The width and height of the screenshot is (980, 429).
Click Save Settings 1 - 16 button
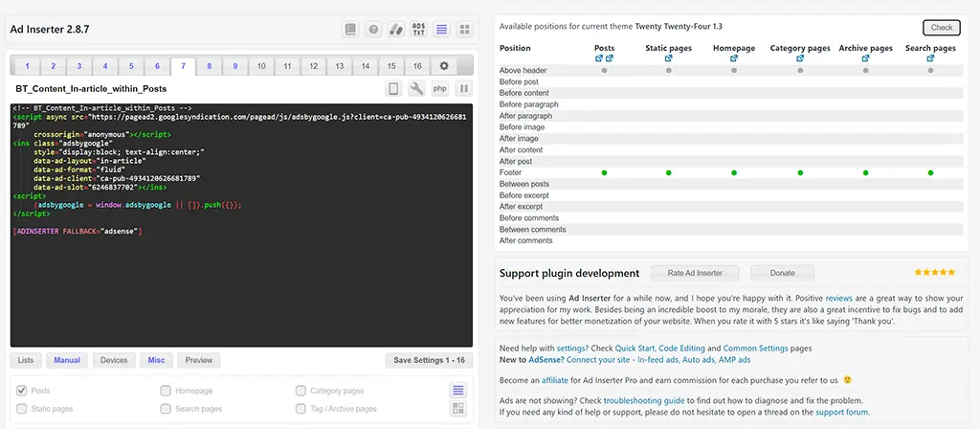(x=429, y=361)
